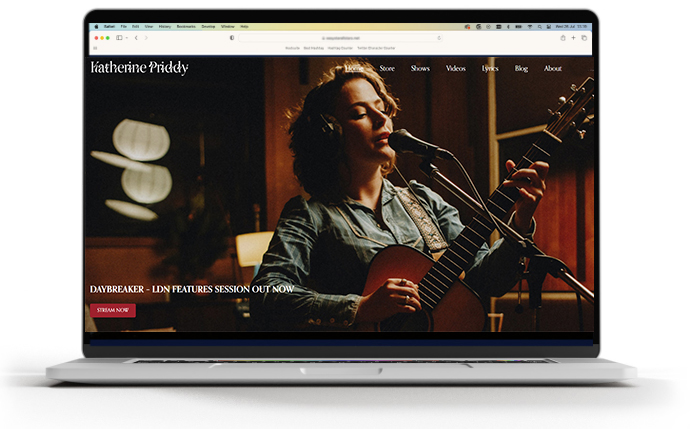The width and height of the screenshot is (699, 429).
Task: Navigate to Shows page
Action: click(x=420, y=68)
